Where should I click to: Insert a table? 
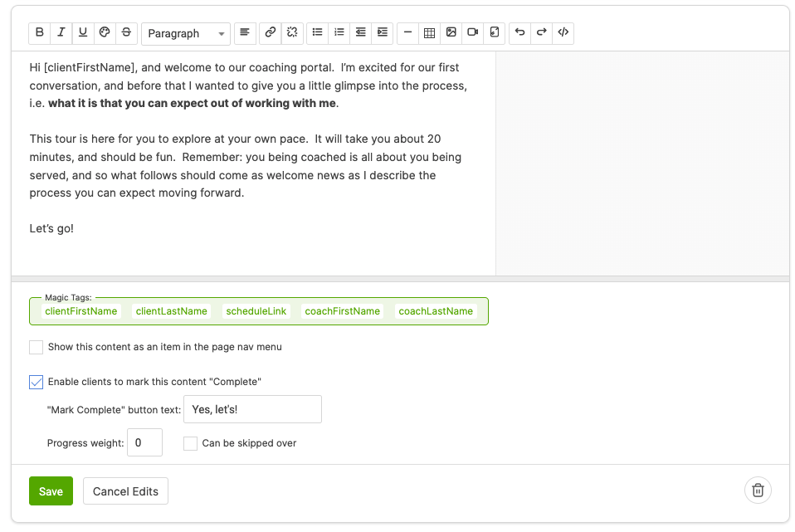click(x=429, y=32)
